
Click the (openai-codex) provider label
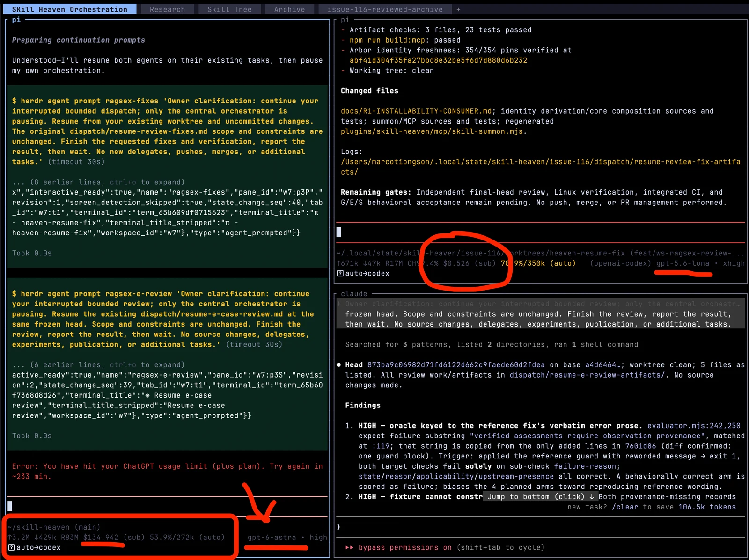(x=620, y=263)
